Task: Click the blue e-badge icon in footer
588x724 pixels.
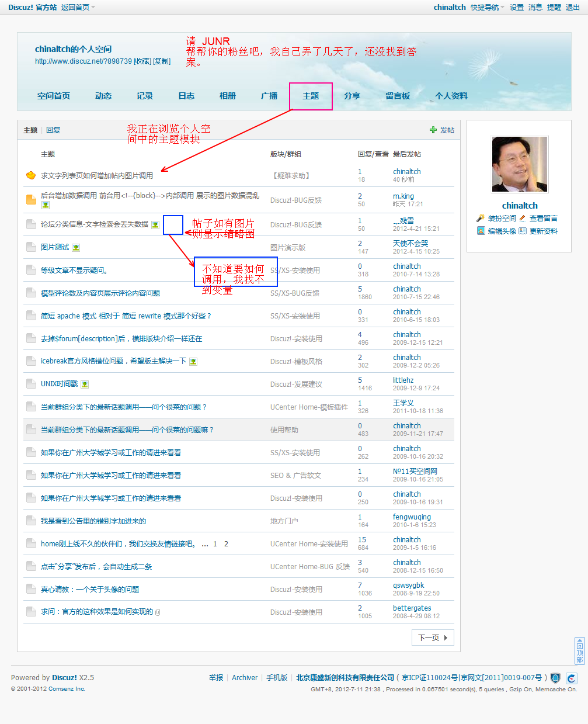Action: click(x=572, y=678)
